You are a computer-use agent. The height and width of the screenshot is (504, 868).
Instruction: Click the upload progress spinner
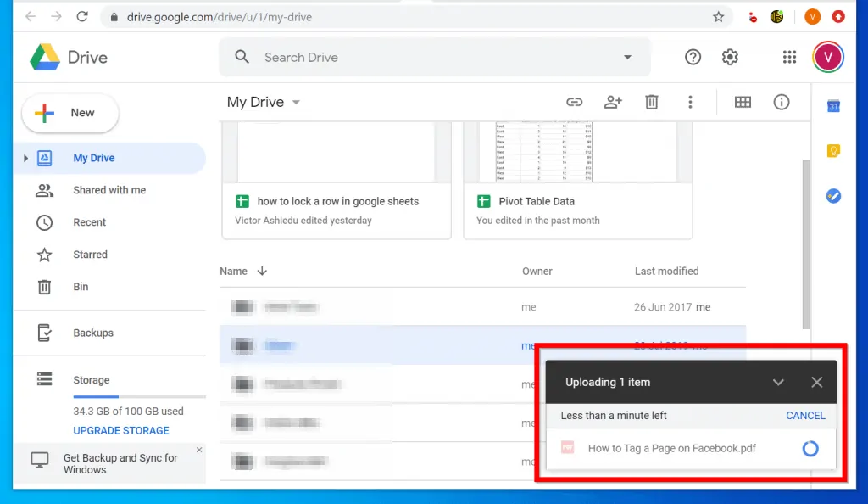tap(810, 449)
